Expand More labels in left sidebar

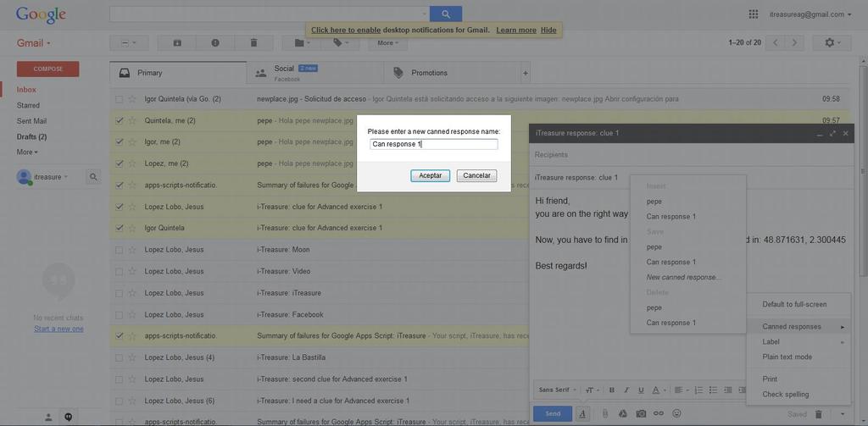(x=27, y=152)
